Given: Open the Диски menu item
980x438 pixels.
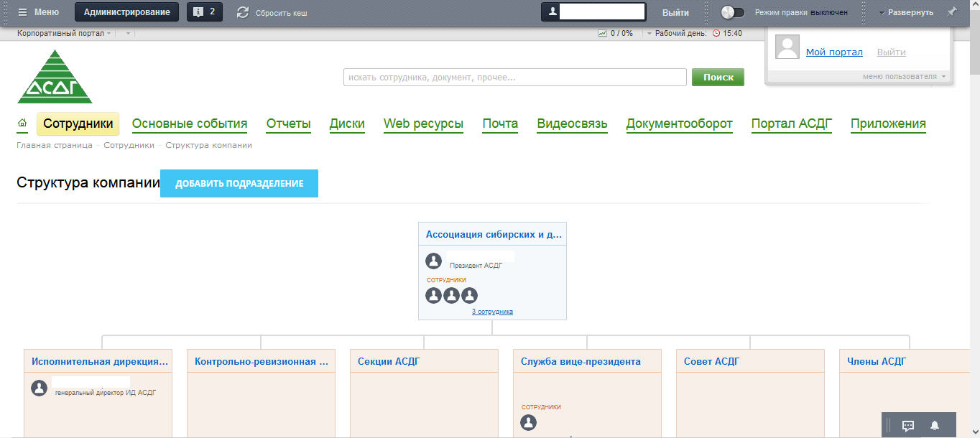Looking at the screenshot, I should point(347,124).
